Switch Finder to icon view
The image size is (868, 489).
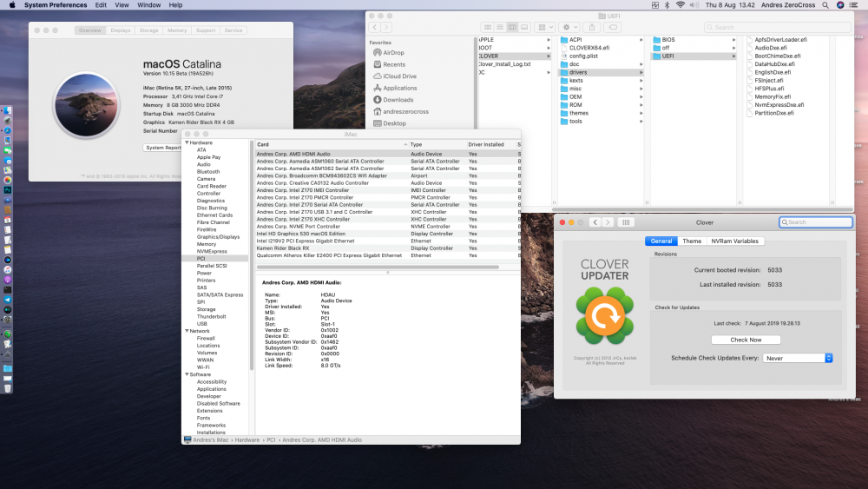[488, 27]
